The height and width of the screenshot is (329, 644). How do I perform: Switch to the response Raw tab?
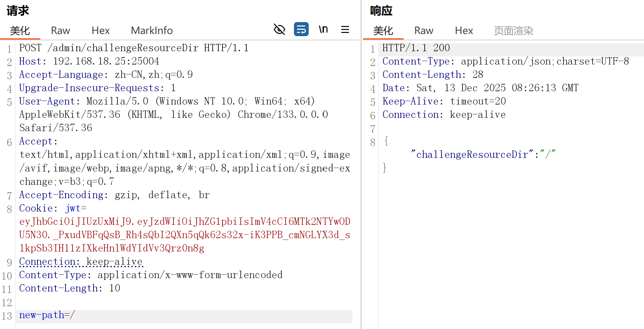424,31
